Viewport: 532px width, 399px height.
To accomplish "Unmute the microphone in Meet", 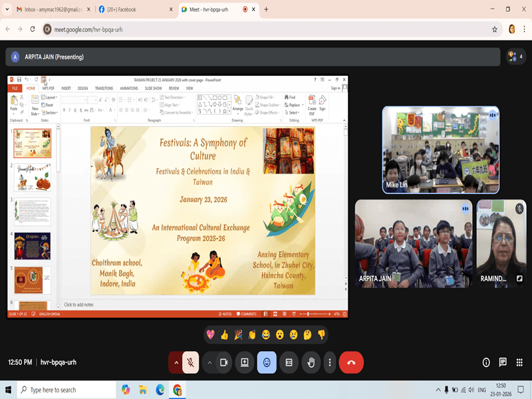I will pyautogui.click(x=190, y=362).
